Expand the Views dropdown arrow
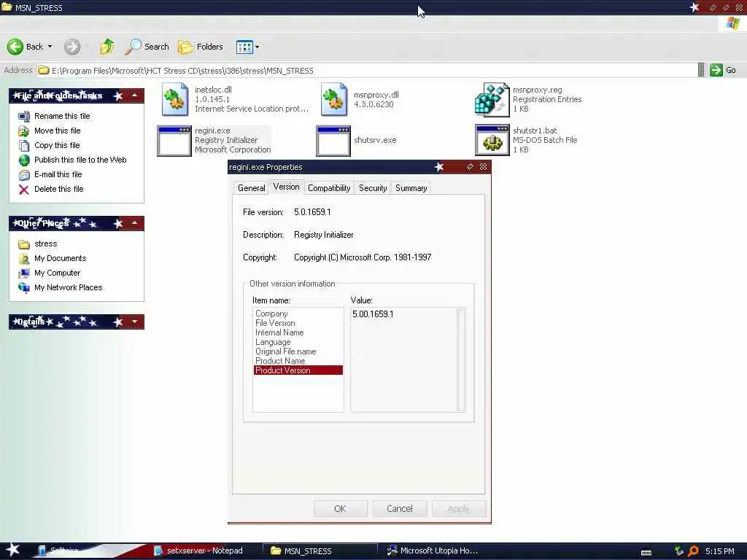 click(258, 47)
